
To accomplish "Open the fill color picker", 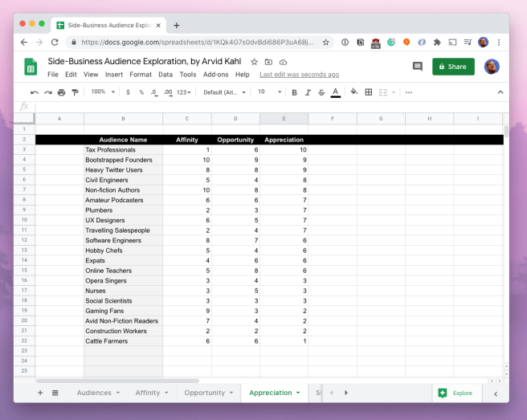I will [354, 92].
